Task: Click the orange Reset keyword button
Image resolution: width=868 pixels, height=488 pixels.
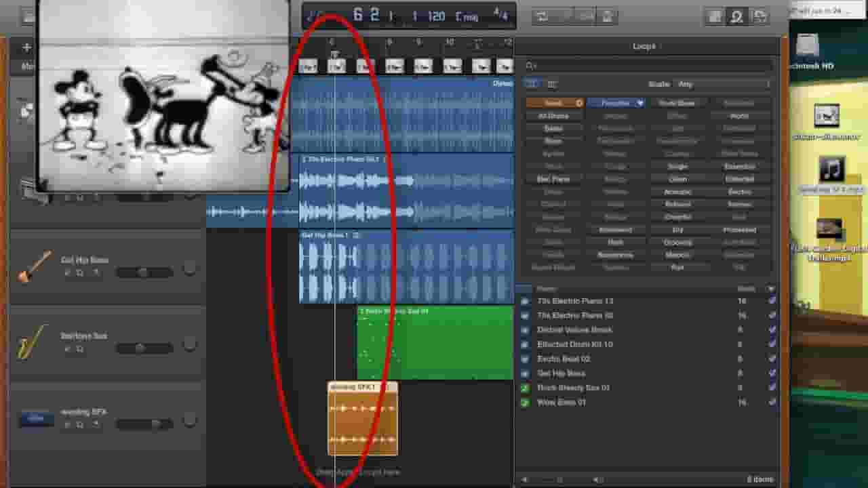Action: (554, 103)
